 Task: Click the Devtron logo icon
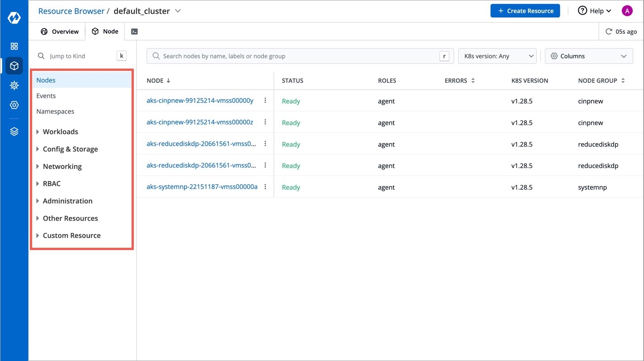pyautogui.click(x=14, y=18)
